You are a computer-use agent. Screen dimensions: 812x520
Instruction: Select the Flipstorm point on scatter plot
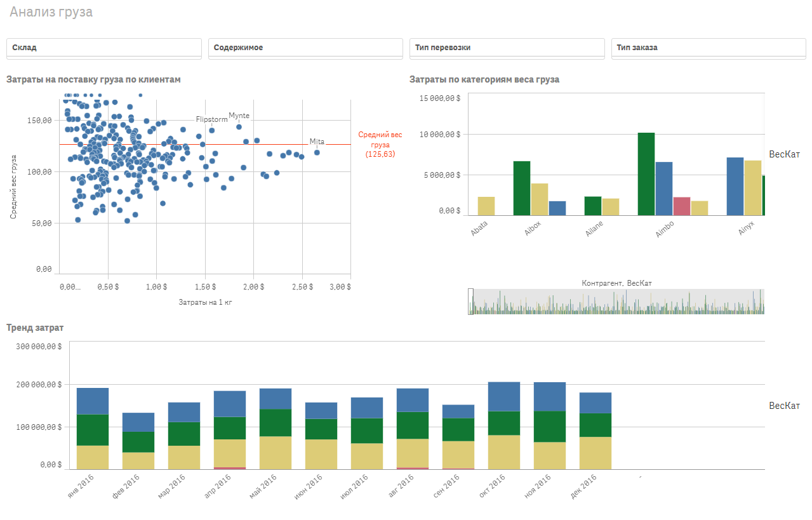(x=212, y=131)
